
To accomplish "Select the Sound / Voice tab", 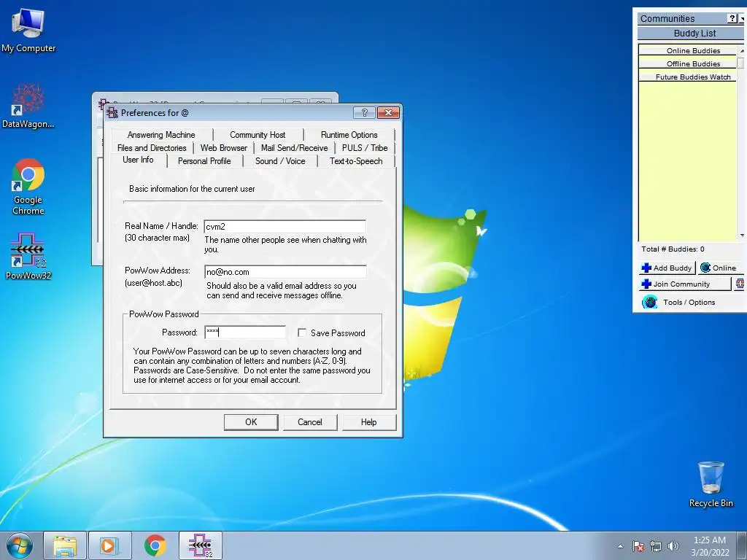I will click(x=280, y=161).
